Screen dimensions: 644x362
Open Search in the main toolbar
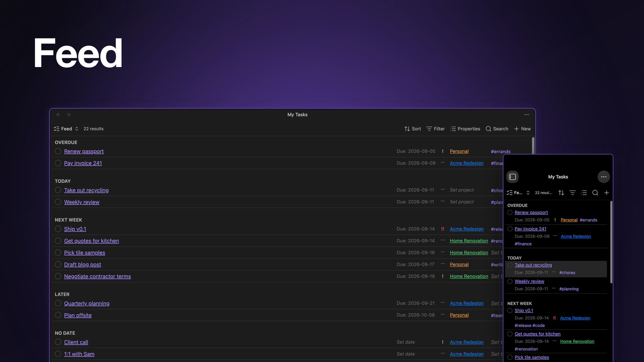(497, 129)
